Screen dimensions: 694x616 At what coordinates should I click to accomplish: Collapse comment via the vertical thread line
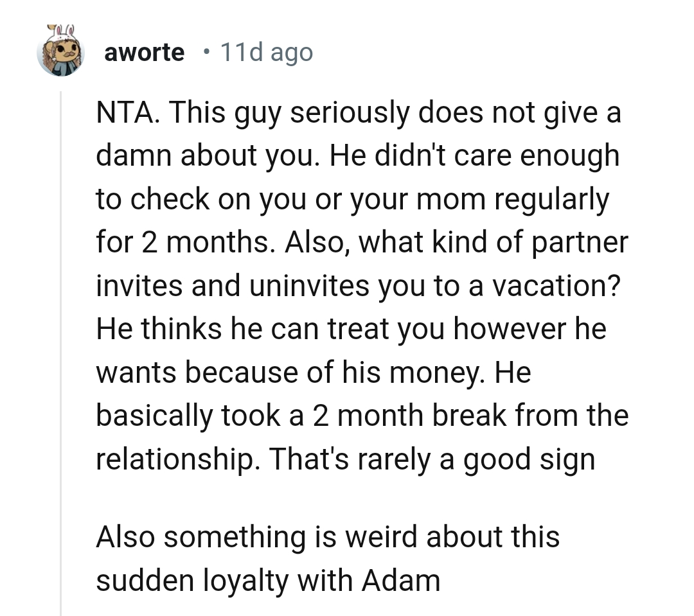pyautogui.click(x=60, y=353)
